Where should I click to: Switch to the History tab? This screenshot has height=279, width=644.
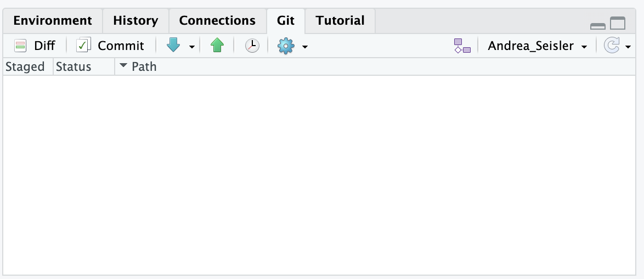click(135, 21)
